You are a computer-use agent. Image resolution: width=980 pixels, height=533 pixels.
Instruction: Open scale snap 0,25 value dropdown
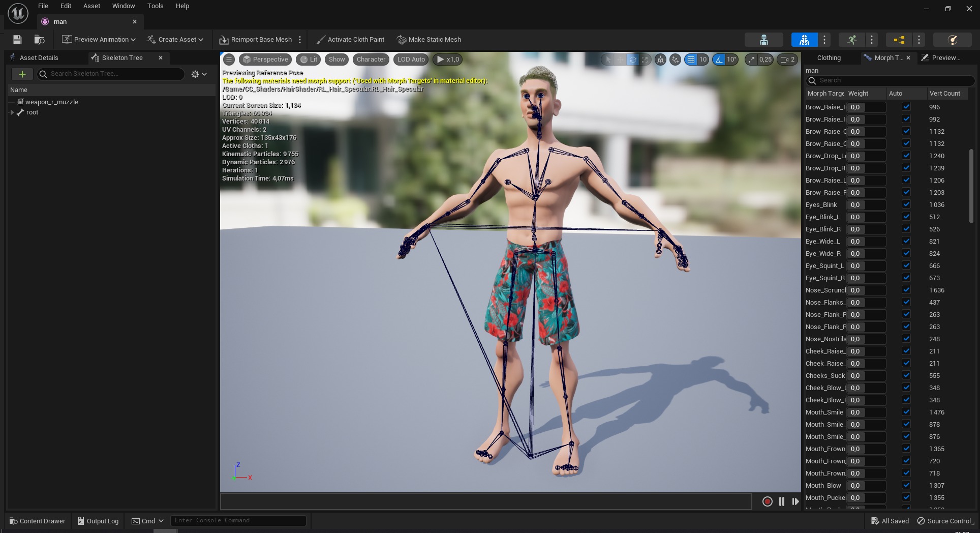point(765,60)
